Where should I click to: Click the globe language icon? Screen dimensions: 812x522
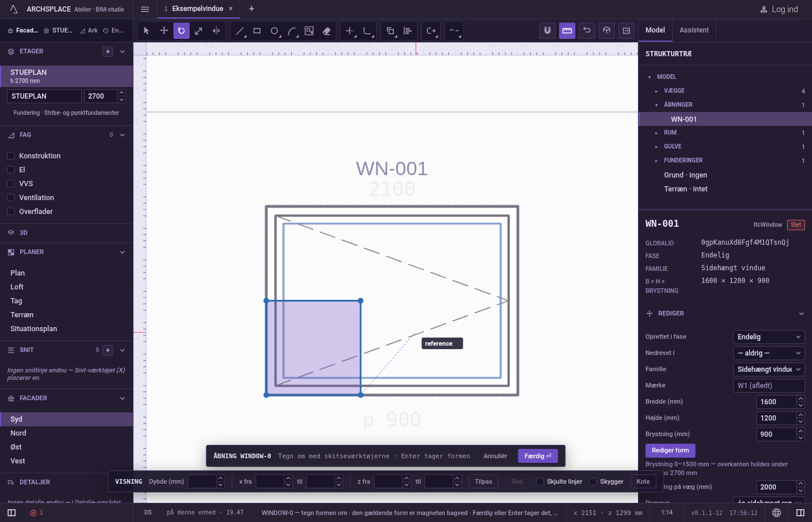point(777,513)
